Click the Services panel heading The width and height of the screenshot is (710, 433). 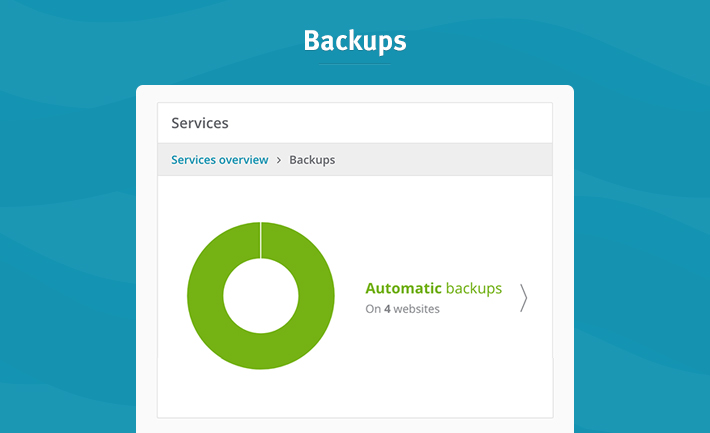200,123
